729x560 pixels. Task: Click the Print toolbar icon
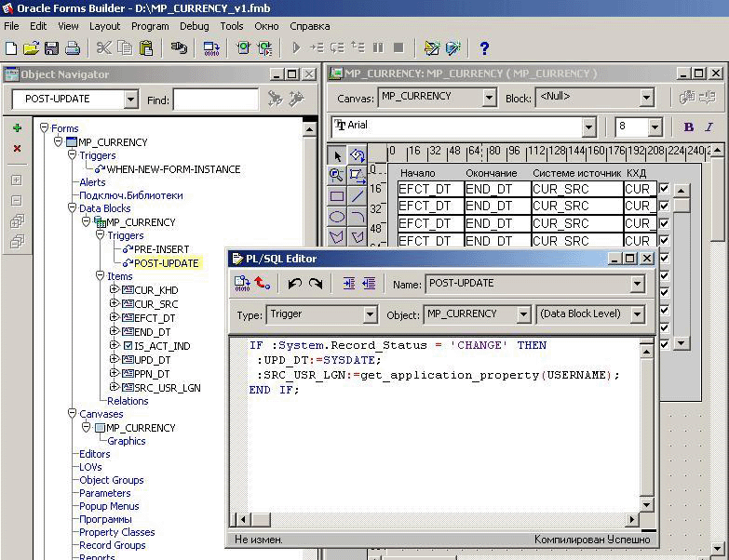[73, 48]
